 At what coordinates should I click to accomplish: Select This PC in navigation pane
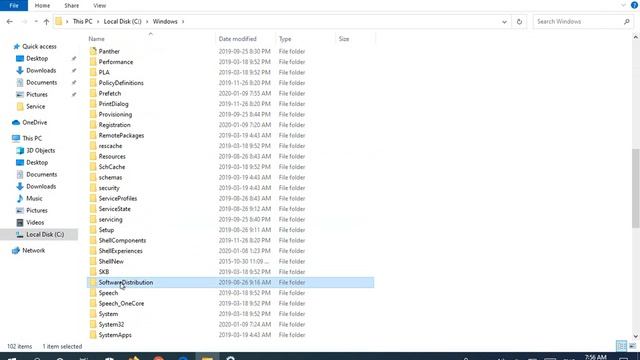point(32,138)
